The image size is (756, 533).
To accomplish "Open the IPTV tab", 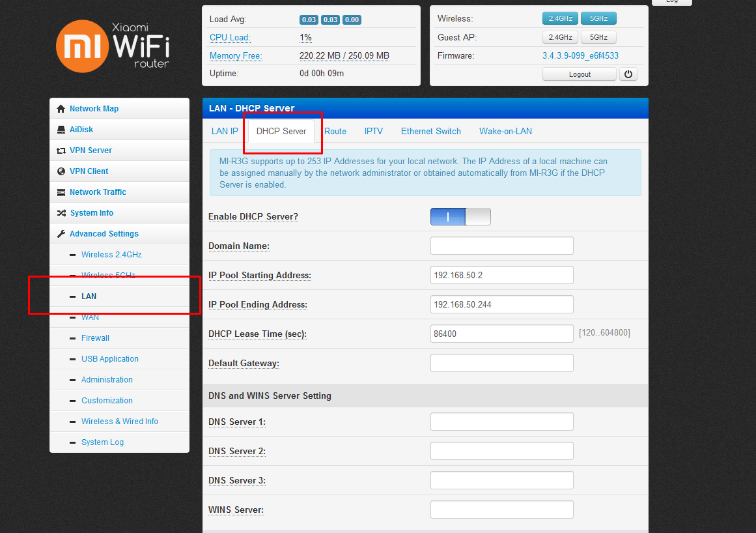I will [373, 131].
